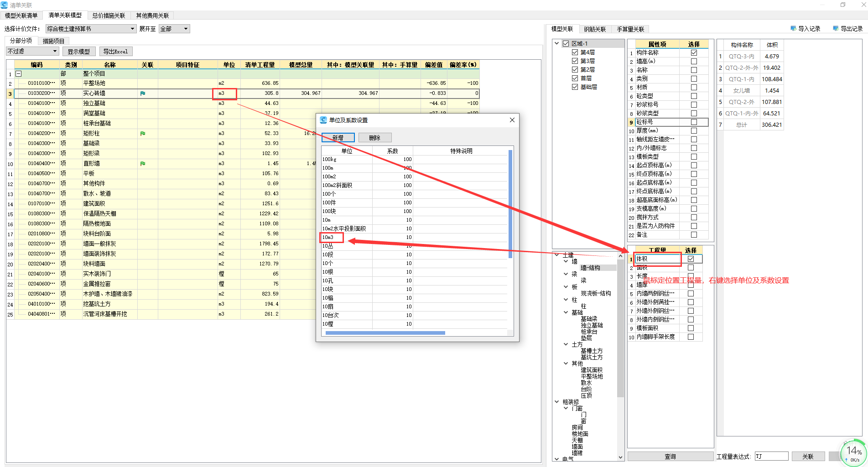Click the 查询 button

[x=670, y=457]
